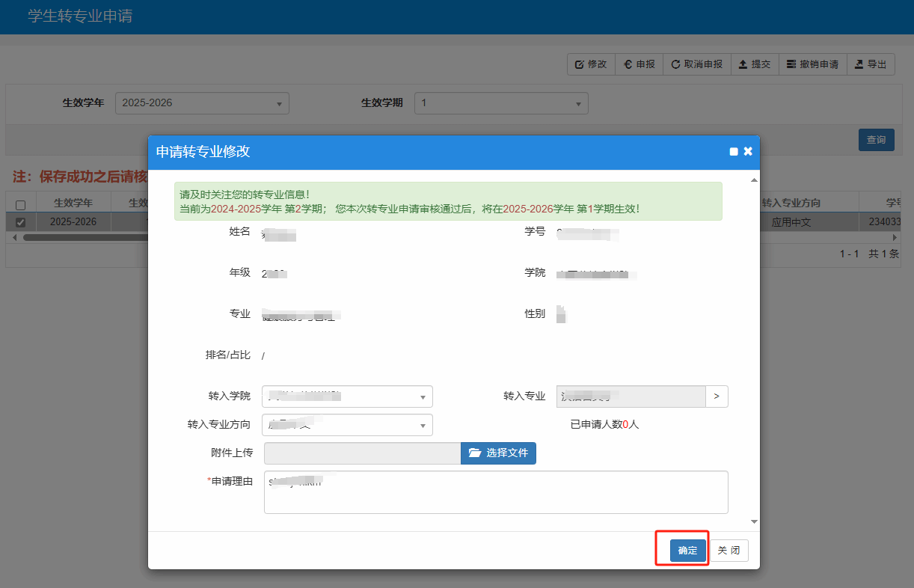Click 选择文件 to upload attachment
Screen dimensions: 914x588
point(498,453)
